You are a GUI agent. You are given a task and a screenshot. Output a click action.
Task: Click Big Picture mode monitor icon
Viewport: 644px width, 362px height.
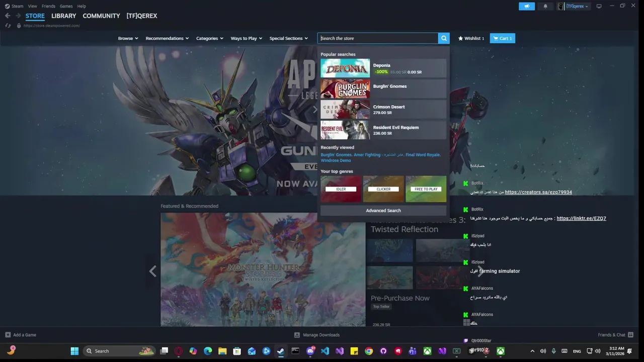point(599,6)
